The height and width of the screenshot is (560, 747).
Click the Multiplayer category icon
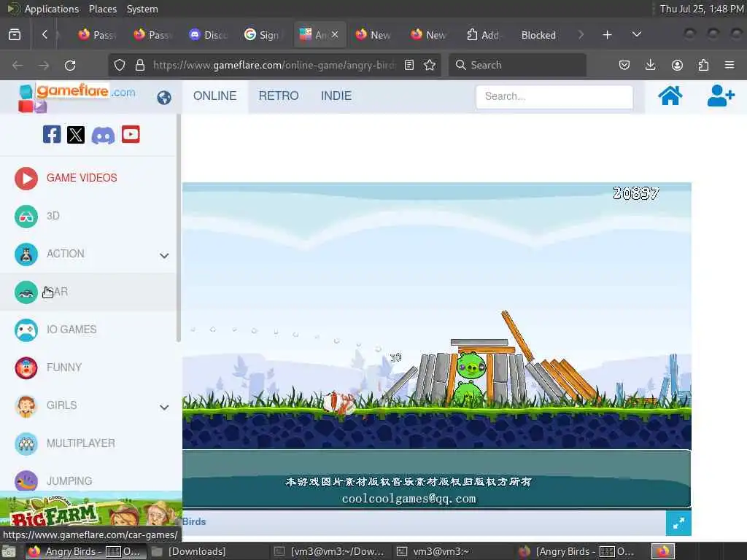[26, 444]
